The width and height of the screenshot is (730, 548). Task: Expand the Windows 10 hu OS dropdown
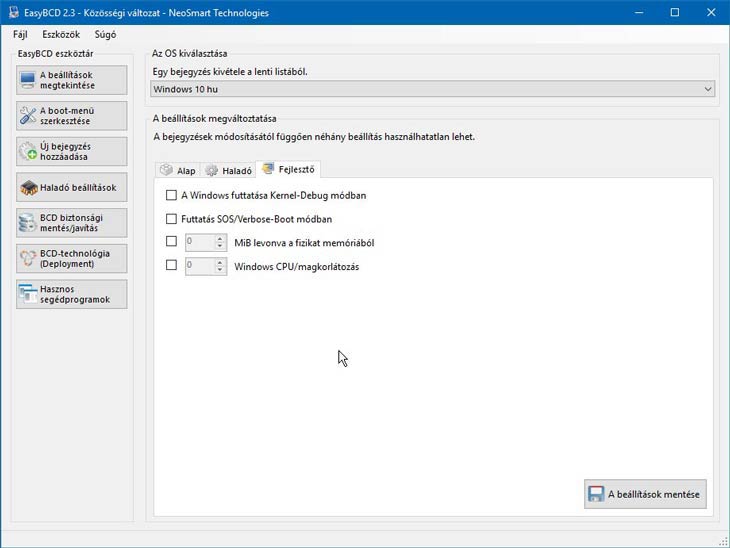(x=708, y=89)
